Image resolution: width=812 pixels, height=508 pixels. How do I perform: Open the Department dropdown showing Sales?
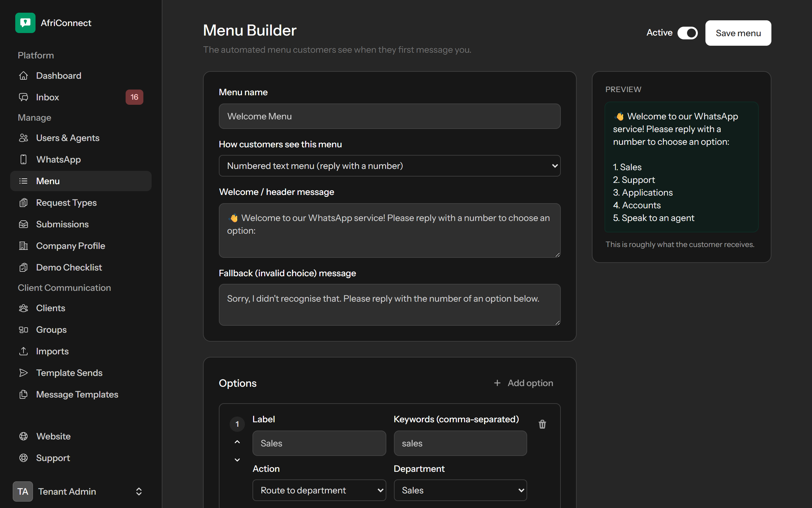point(460,490)
